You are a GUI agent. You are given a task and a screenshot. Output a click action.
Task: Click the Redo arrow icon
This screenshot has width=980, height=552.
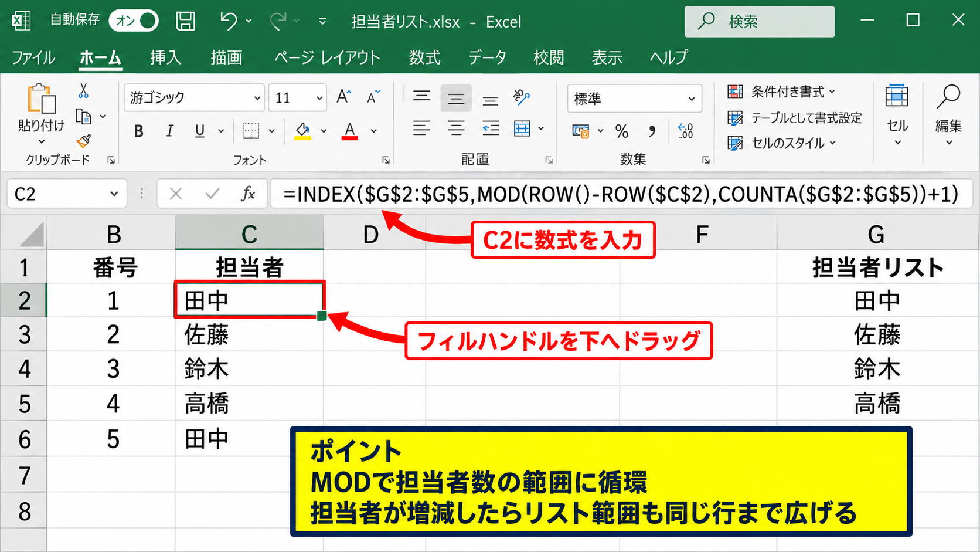[277, 21]
